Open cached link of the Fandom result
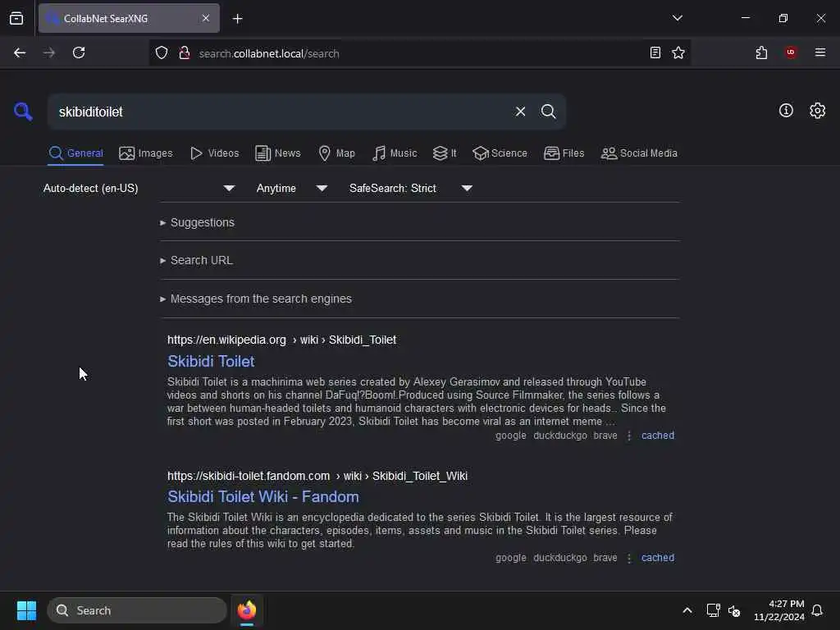This screenshot has width=840, height=630. pyautogui.click(x=658, y=558)
